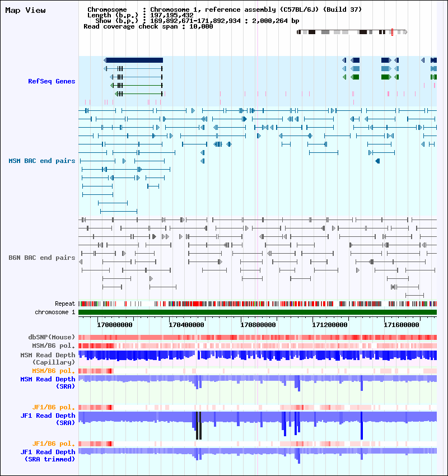This screenshot has height=476, width=448.
Task: Click the MSM Read Depth (Capillary) label
Action: pos(48,358)
